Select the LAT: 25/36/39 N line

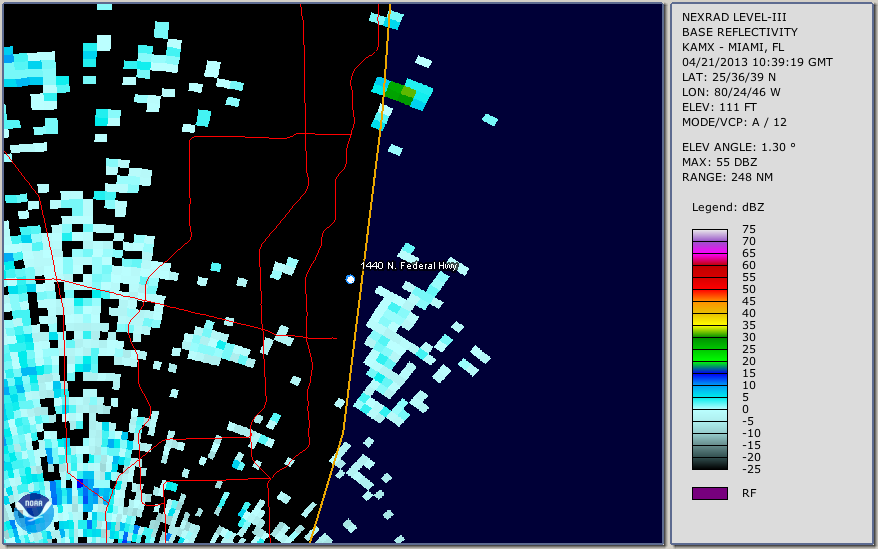point(728,77)
